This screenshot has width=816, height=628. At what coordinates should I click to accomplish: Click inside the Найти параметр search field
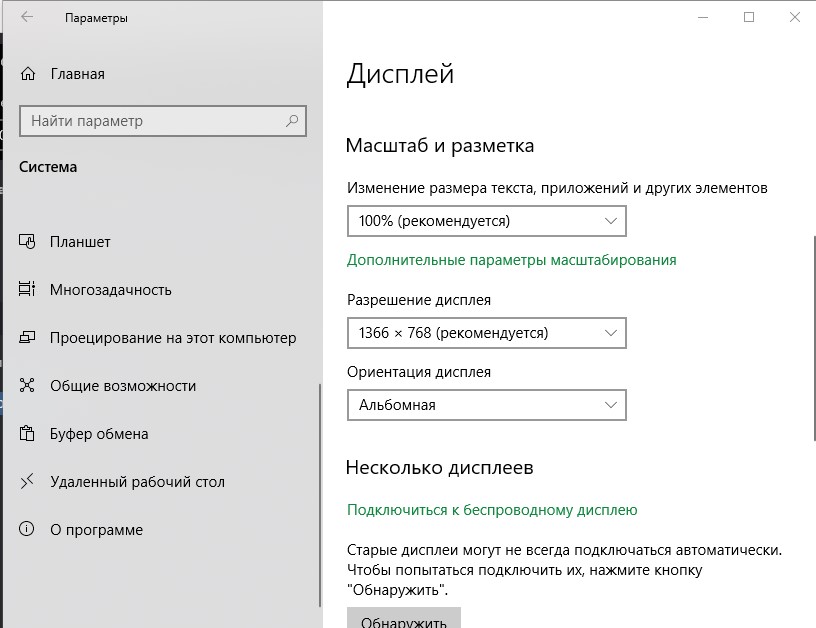pyautogui.click(x=163, y=121)
